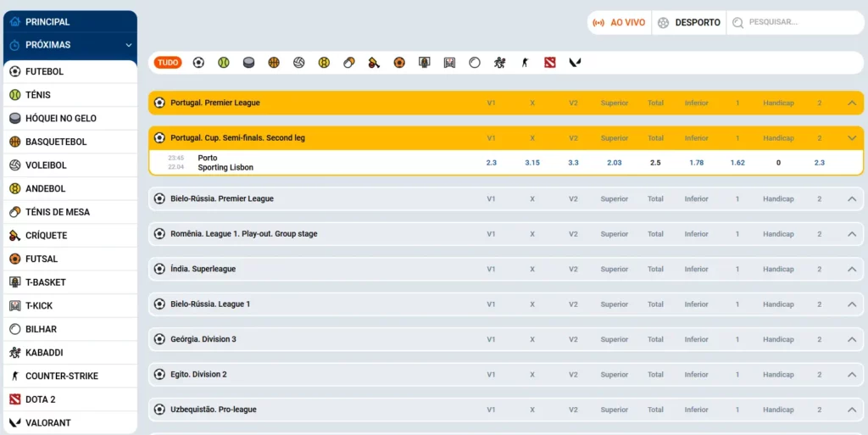Select the futsal icon in the filter bar

(399, 63)
